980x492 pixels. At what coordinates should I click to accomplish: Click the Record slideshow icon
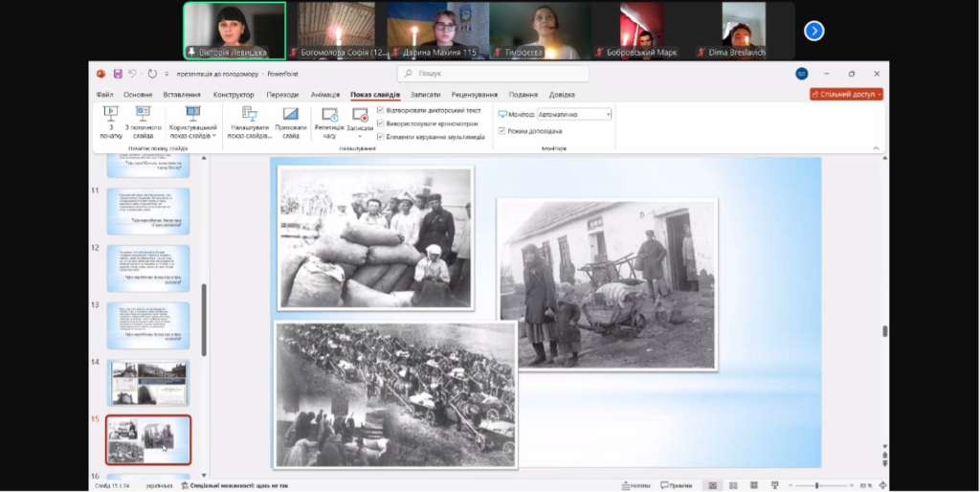pos(360,115)
